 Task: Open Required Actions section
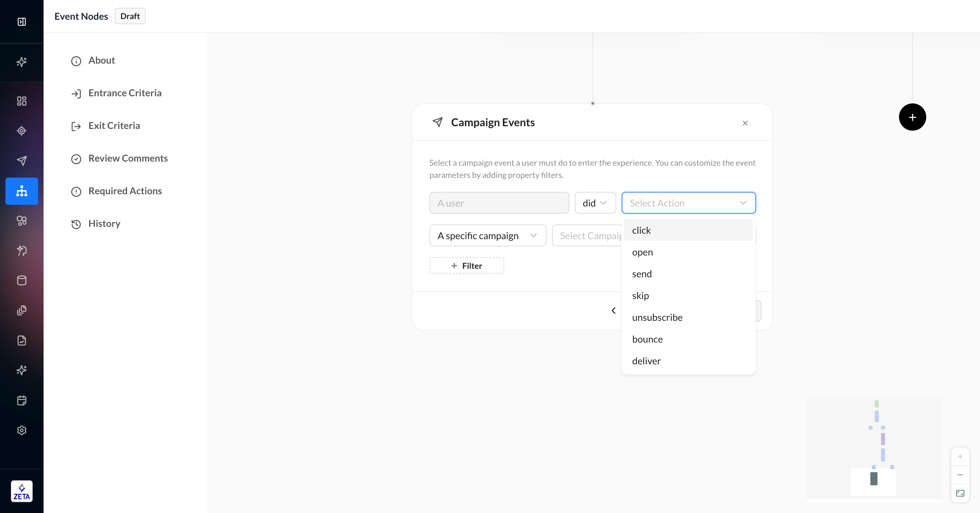pyautogui.click(x=116, y=191)
